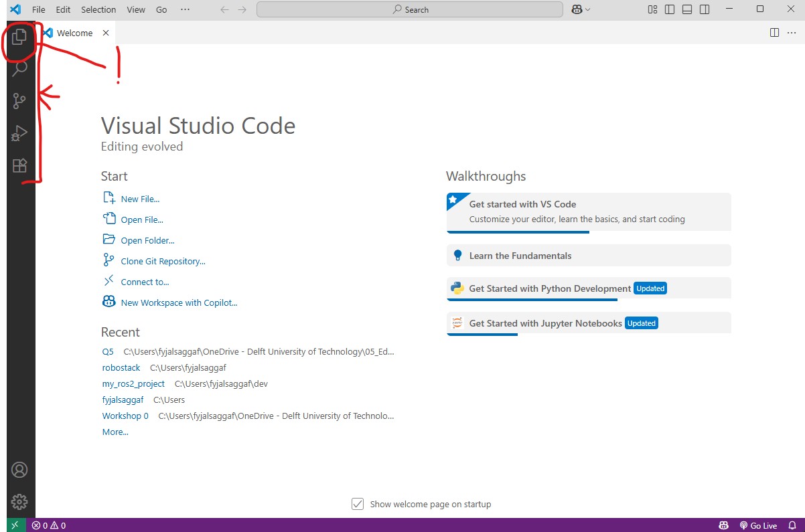Open the Explorer view in activity bar
805x532 pixels.
[x=19, y=37]
